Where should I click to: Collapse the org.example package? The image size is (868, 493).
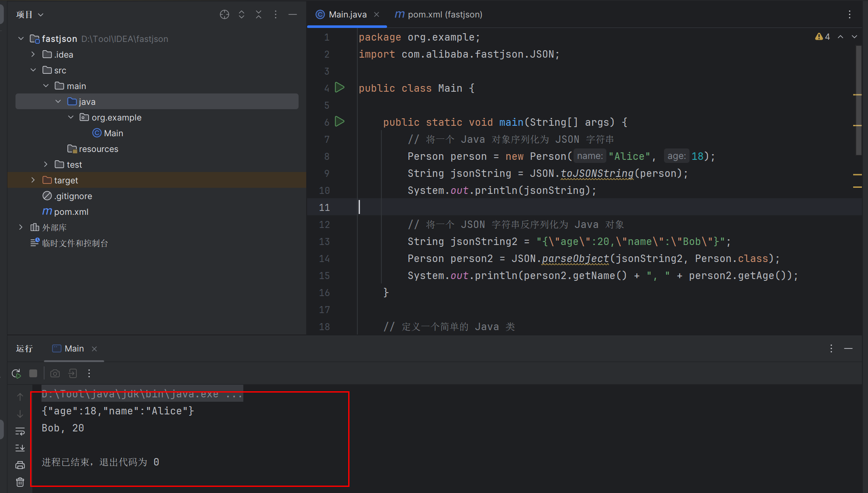(x=71, y=117)
